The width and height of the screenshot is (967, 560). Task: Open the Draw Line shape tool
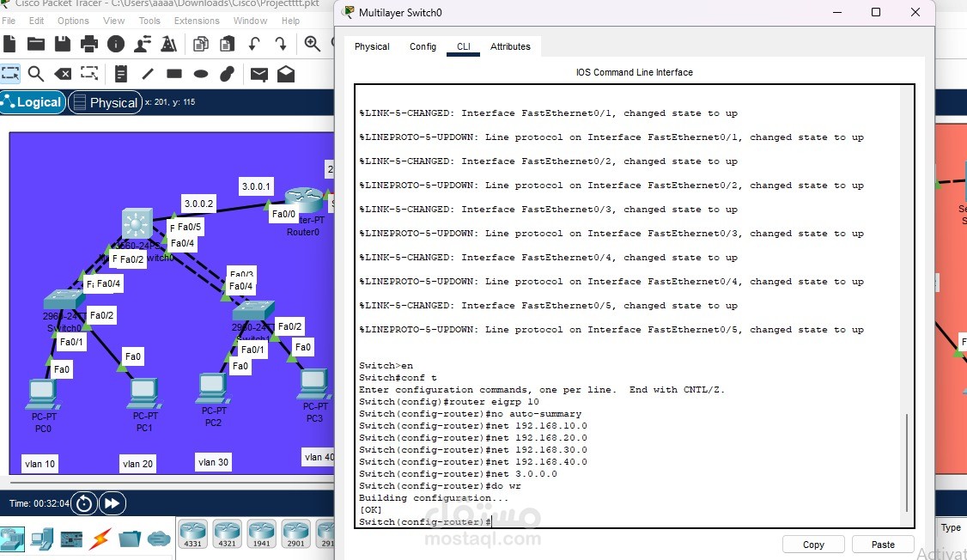[148, 74]
